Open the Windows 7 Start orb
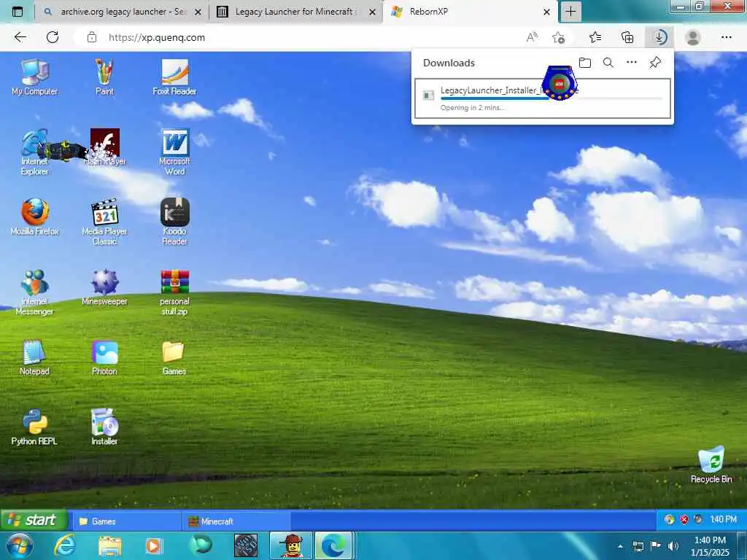Viewport: 747px width, 560px height. coord(19,545)
